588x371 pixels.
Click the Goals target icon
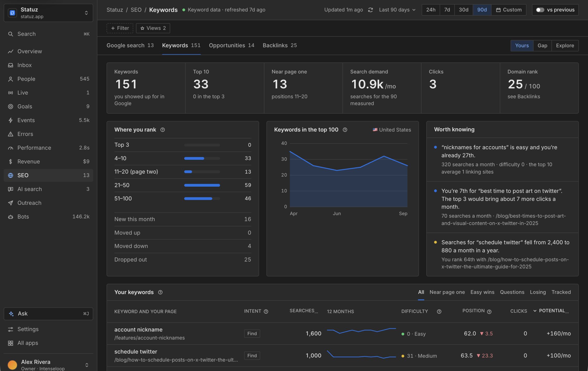10,107
